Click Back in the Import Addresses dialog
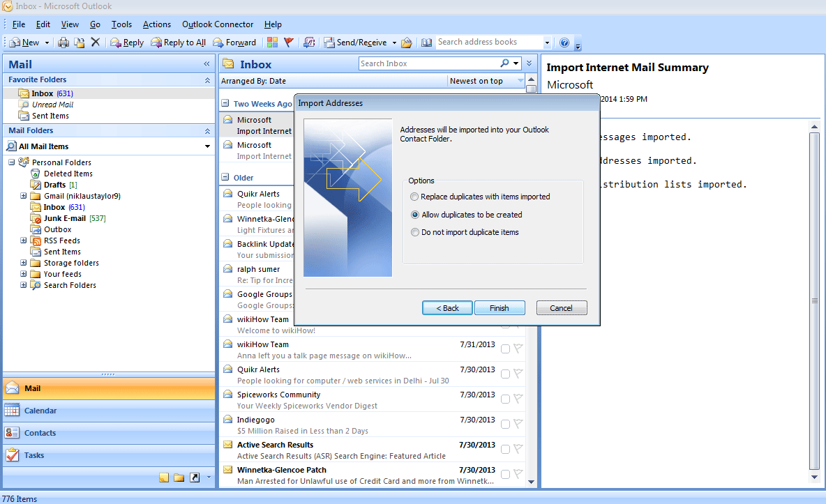 446,307
